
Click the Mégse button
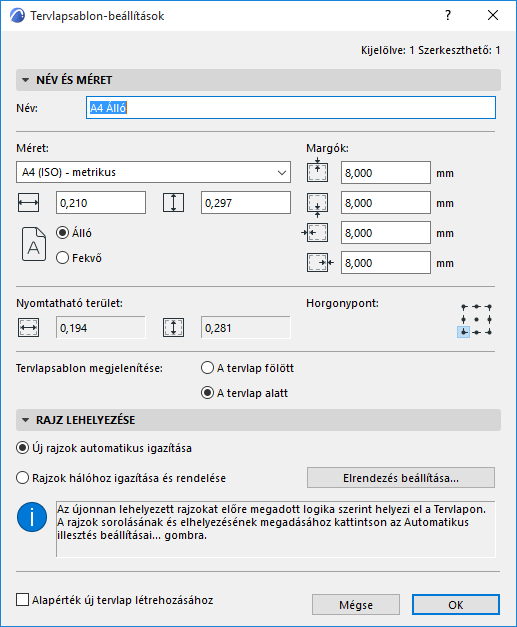pyautogui.click(x=356, y=605)
